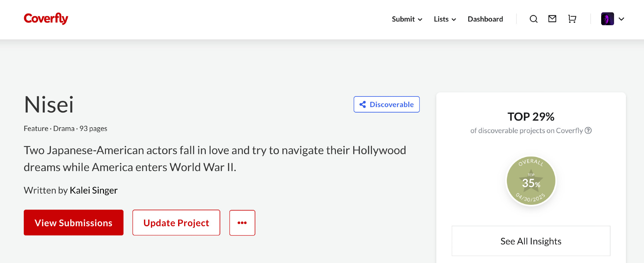Expand the Submit dropdown menu

click(x=407, y=19)
